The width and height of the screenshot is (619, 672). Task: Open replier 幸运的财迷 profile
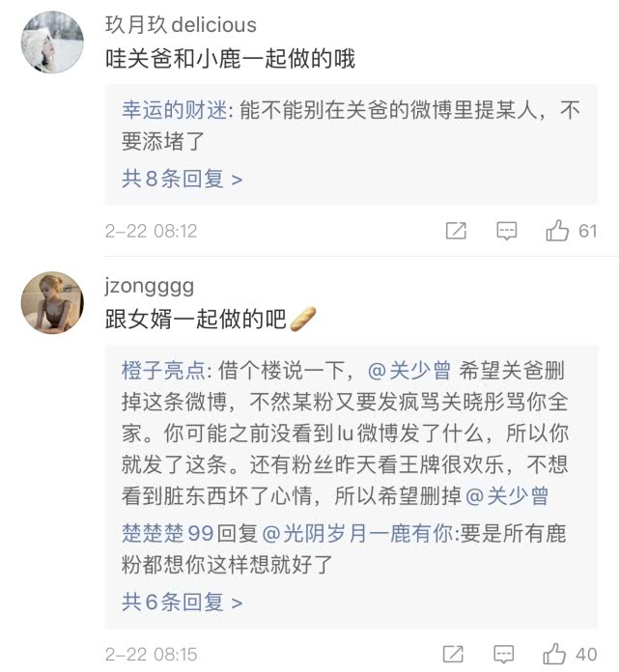pyautogui.click(x=174, y=111)
